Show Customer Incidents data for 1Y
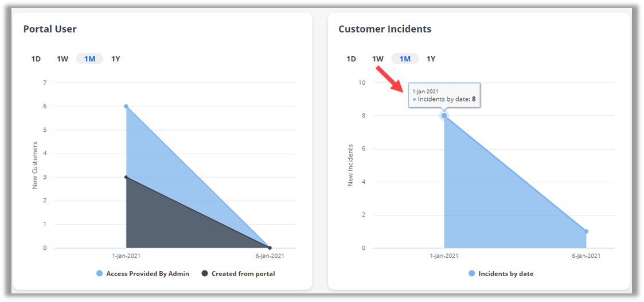 (431, 59)
